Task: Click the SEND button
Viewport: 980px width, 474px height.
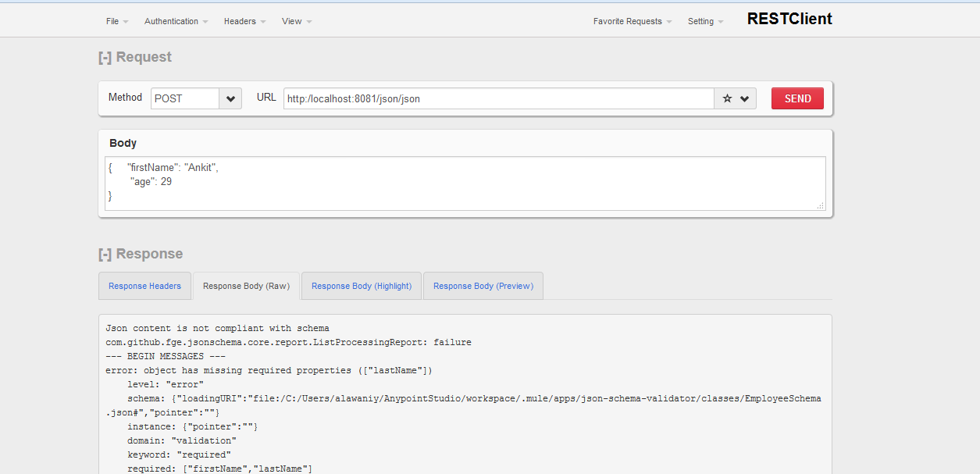Action: pyautogui.click(x=797, y=98)
